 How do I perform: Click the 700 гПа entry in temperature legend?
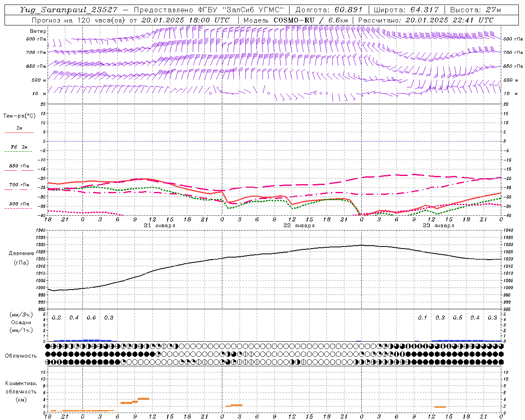pyautogui.click(x=19, y=185)
